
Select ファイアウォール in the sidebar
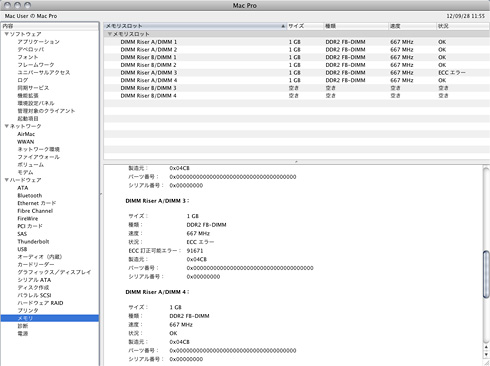tap(38, 157)
